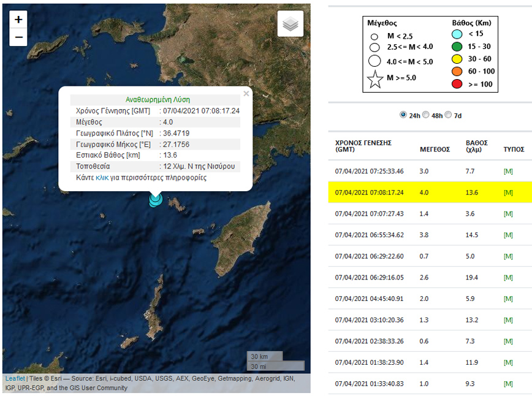Click the 'κλικ' link for more information

pos(102,178)
